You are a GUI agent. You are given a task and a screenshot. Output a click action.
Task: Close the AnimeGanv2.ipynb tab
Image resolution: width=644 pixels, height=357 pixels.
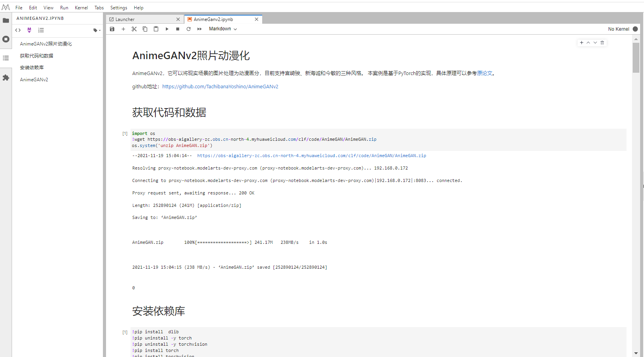coord(256,19)
